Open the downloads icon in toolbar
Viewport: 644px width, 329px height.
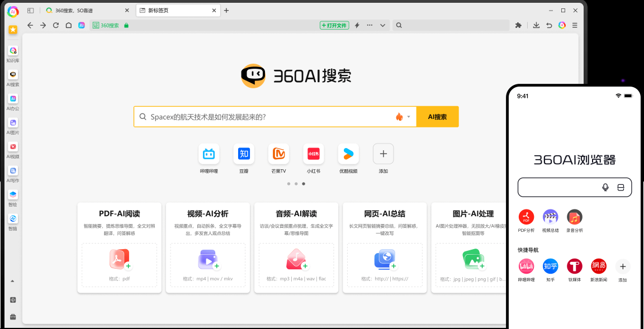(536, 26)
